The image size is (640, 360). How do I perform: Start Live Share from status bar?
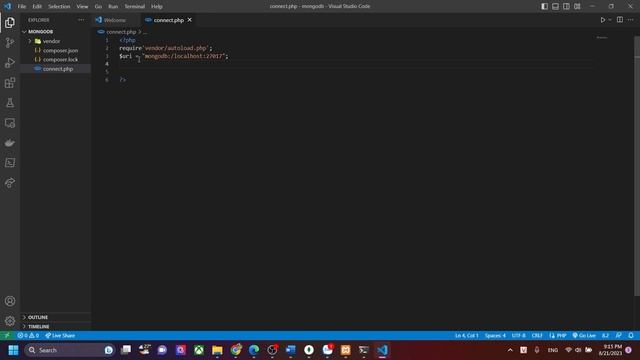pos(60,336)
